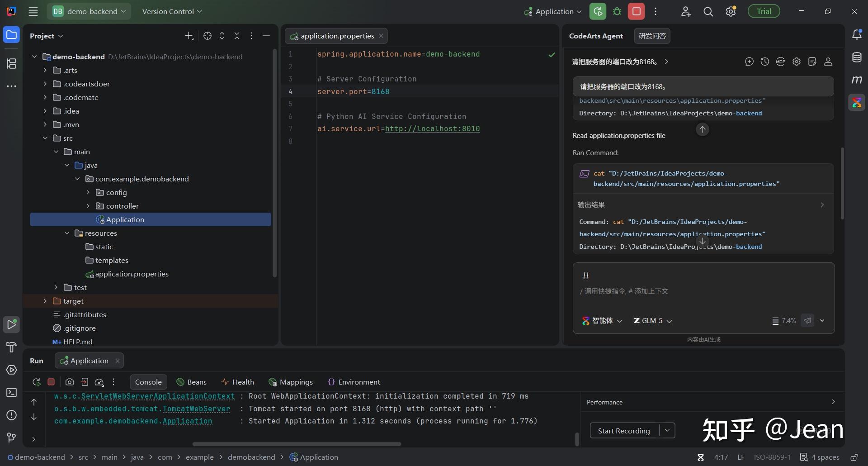Select the Console tab

[148, 382]
